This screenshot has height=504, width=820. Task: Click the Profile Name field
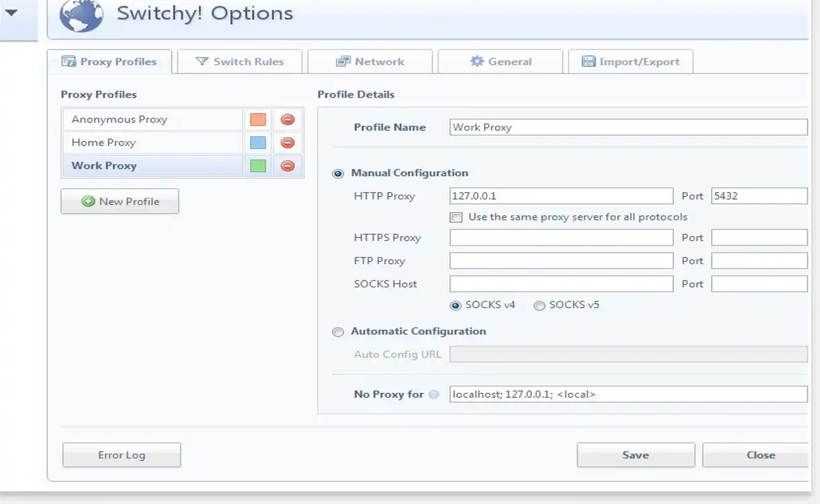tap(629, 127)
